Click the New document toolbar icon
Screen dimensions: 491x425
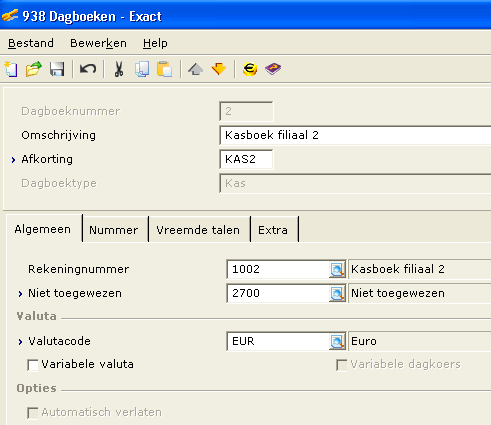tap(11, 69)
